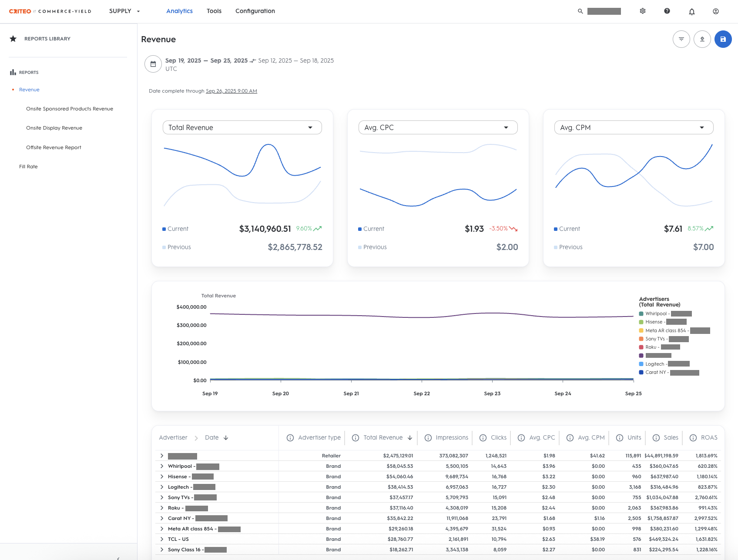Click the 8.57% CPM change indicator
Image resolution: width=738 pixels, height=560 pixels.
(701, 229)
